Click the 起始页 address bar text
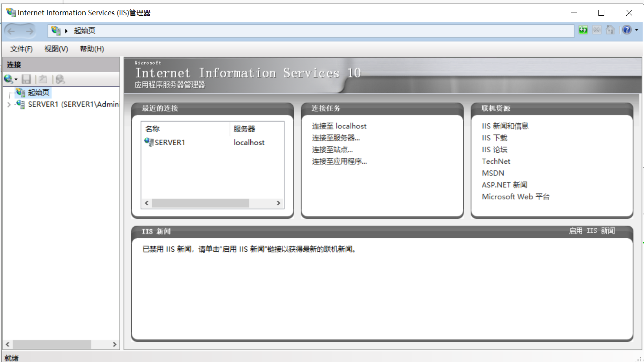Screen dimensions: 644x362 84,31
